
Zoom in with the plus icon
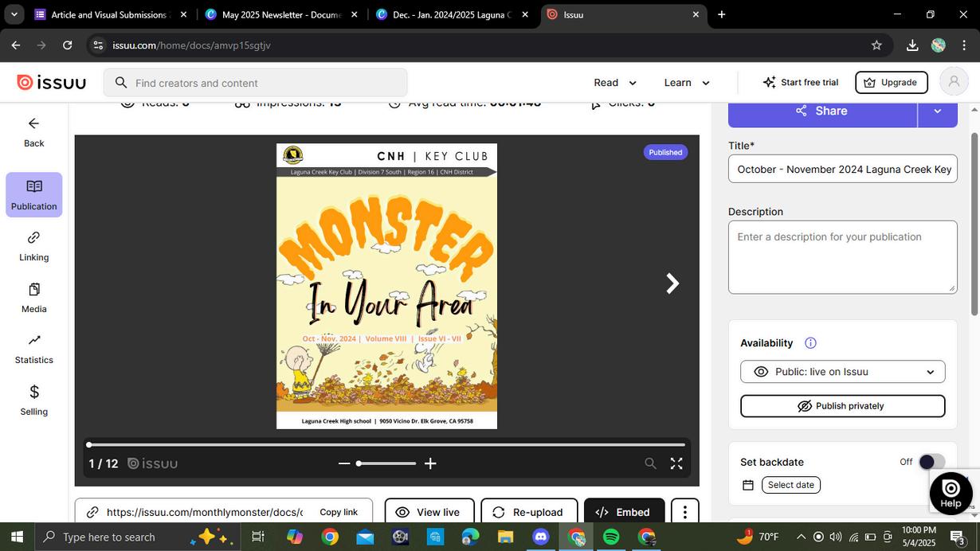click(430, 463)
